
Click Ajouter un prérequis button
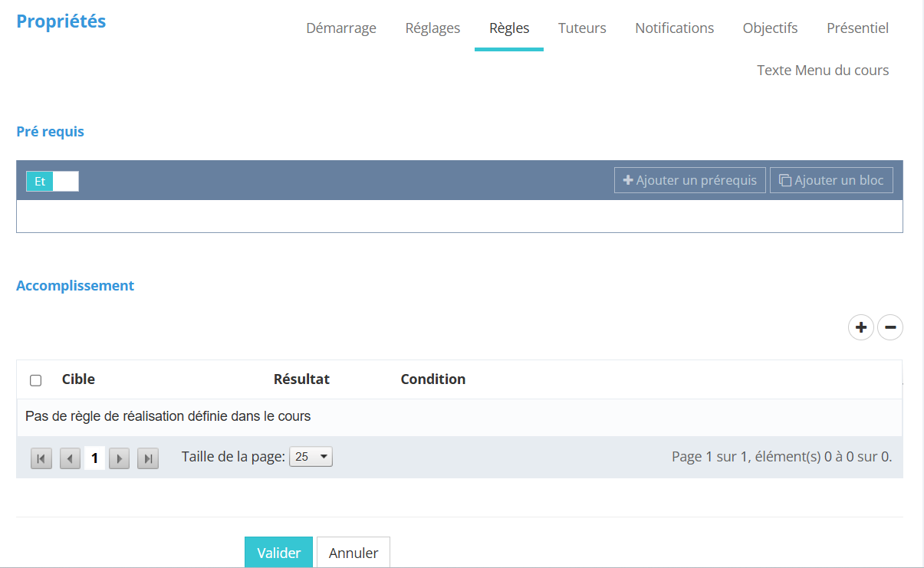689,180
